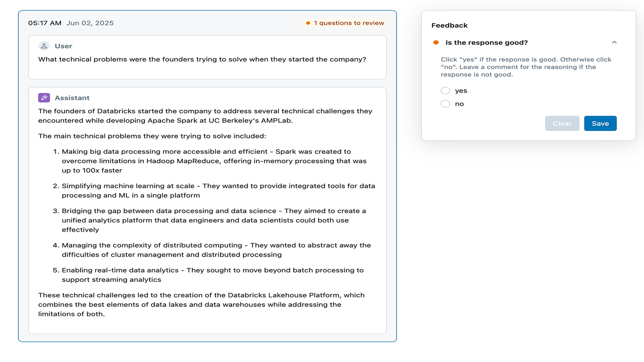644x362 pixels.
Task: Click the chevron beside the feedback question
Action: click(x=614, y=42)
